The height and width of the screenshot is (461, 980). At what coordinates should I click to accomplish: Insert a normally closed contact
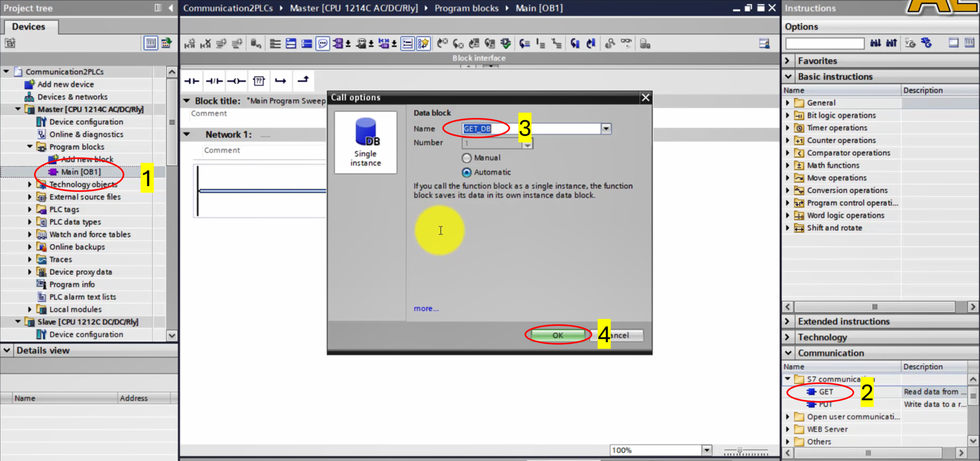[214, 80]
